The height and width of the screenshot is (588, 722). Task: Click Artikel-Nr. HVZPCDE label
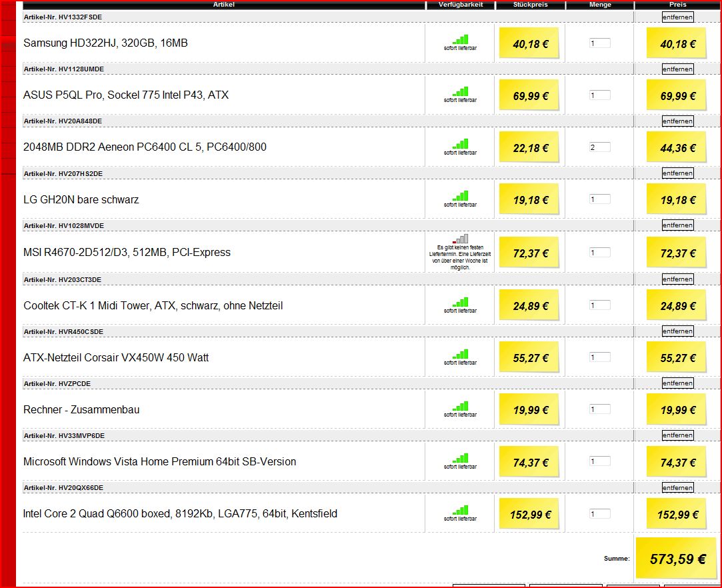tap(57, 383)
